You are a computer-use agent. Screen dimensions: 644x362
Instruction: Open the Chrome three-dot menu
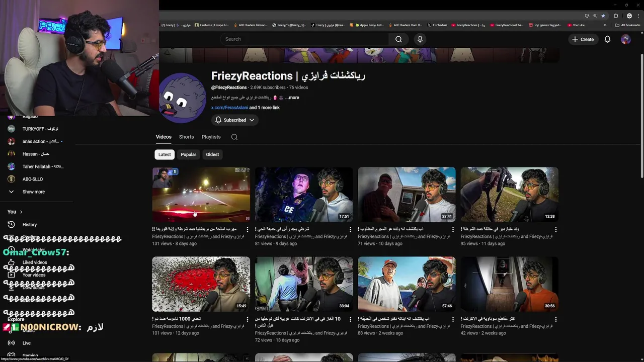coord(637,16)
